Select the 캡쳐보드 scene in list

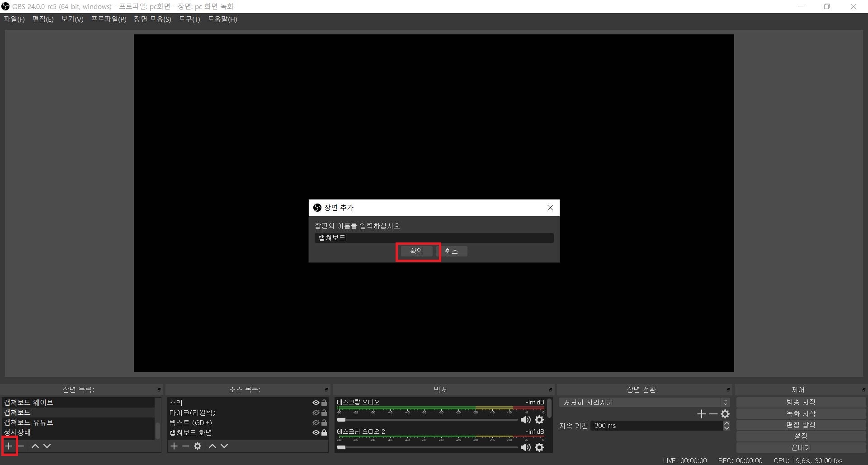coord(78,413)
